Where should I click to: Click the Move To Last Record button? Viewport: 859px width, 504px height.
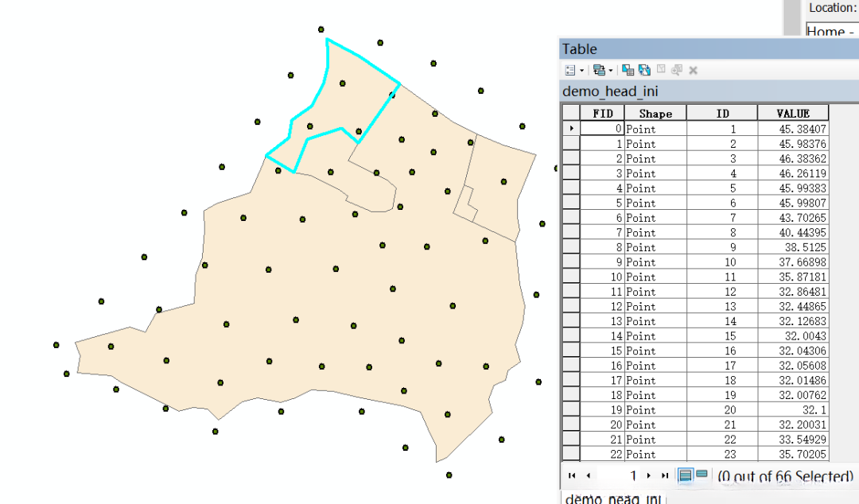pyautogui.click(x=664, y=475)
